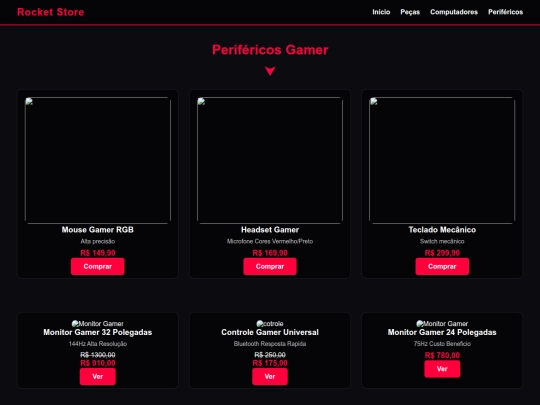540x405 pixels.
Task: Click the R$ 175,00 discounted price
Action: [270, 363]
